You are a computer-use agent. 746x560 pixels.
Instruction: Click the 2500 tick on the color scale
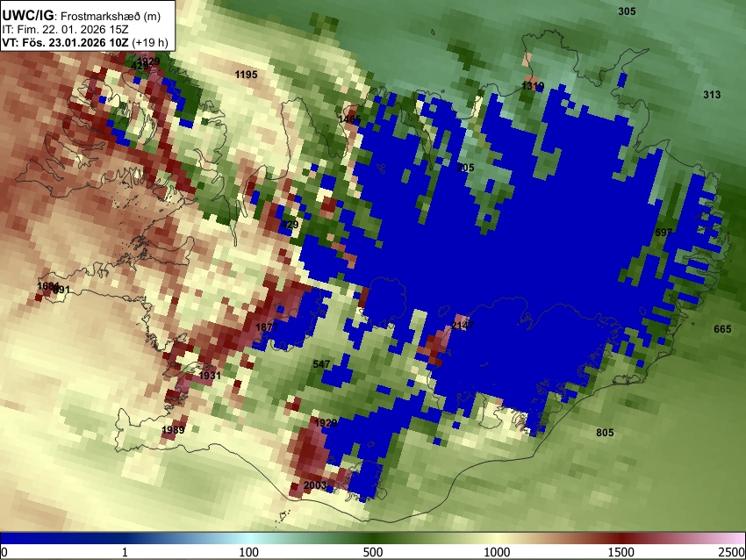[732, 552]
